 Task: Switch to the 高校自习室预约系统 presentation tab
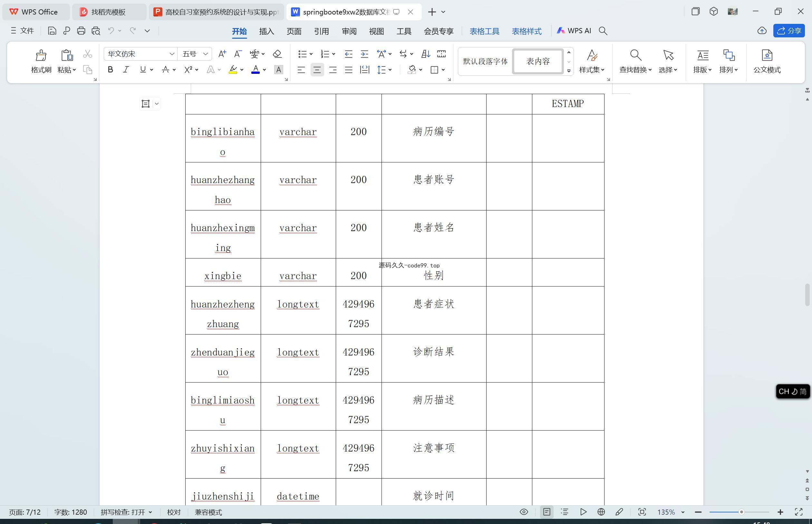tap(217, 12)
